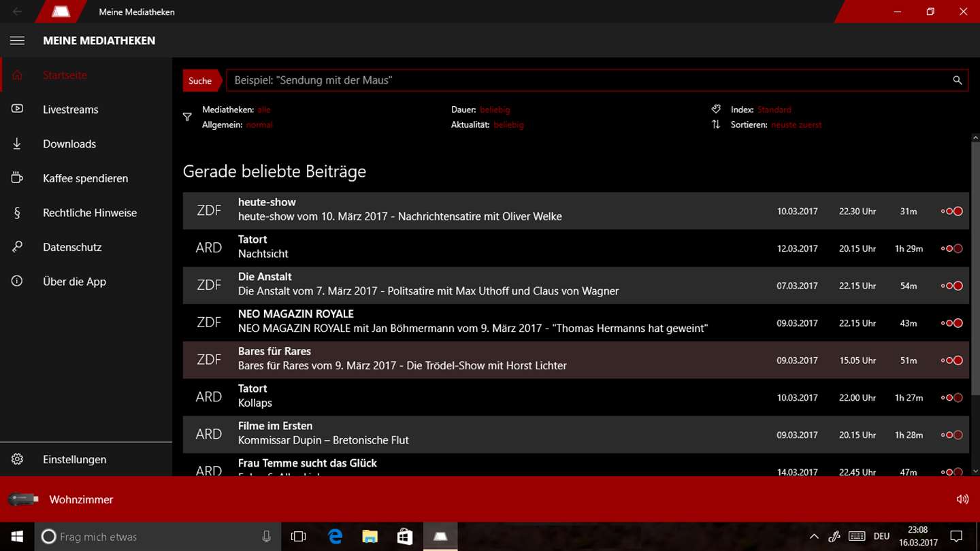The width and height of the screenshot is (980, 551).
Task: Open Livestreams in the sidebar
Action: (x=86, y=109)
